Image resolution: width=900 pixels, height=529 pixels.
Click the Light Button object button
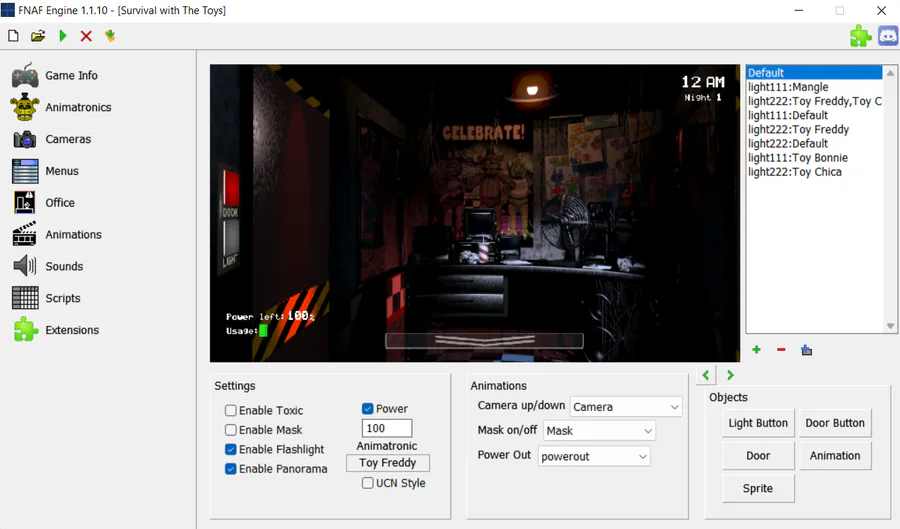point(758,423)
